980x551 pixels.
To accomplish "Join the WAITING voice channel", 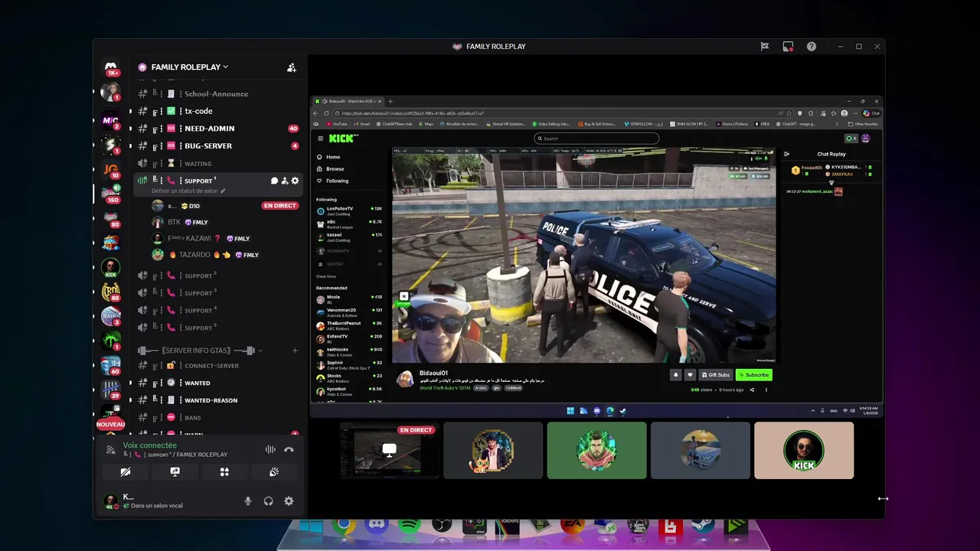I will click(x=217, y=163).
